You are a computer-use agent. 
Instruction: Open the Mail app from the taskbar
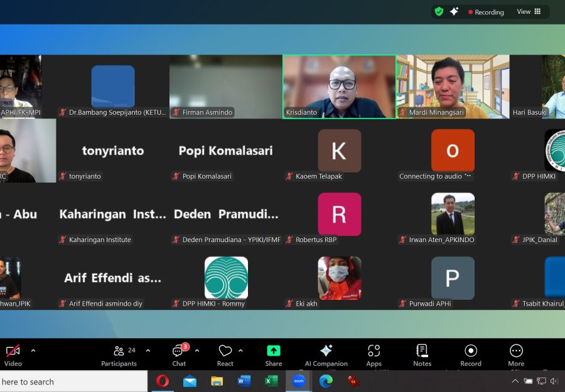point(190,381)
